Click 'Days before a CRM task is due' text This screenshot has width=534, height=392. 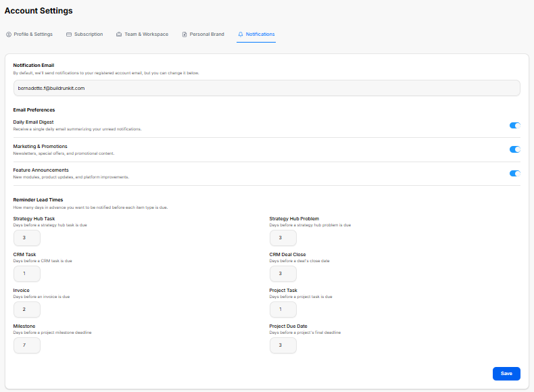point(43,261)
